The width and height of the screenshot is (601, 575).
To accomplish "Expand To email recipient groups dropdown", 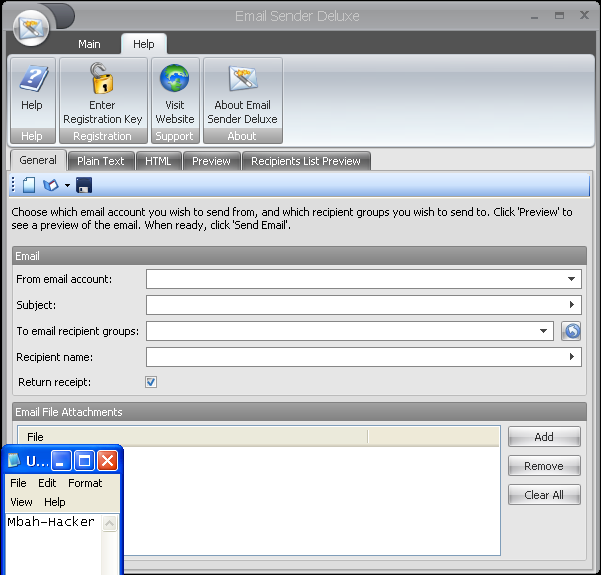I will (544, 331).
